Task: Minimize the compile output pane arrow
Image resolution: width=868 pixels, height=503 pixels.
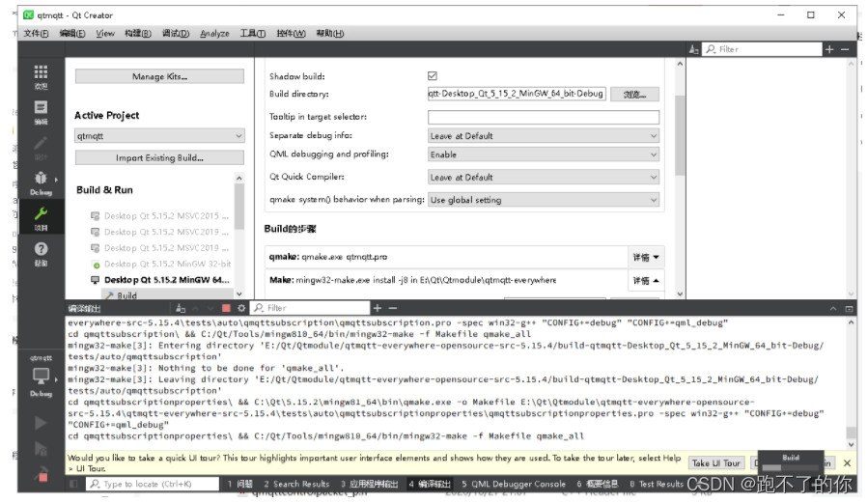Action: (x=833, y=308)
